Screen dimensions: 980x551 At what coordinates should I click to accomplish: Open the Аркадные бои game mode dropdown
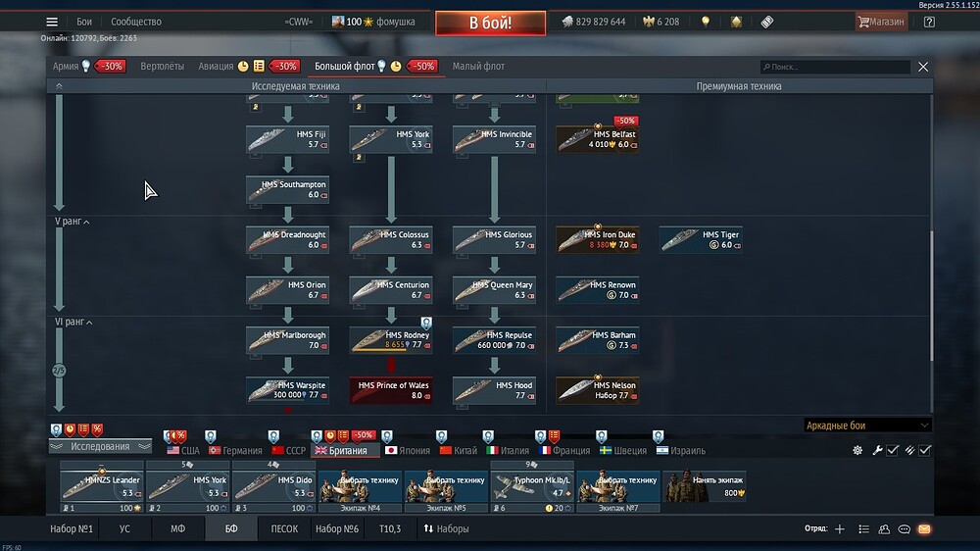[x=867, y=426]
